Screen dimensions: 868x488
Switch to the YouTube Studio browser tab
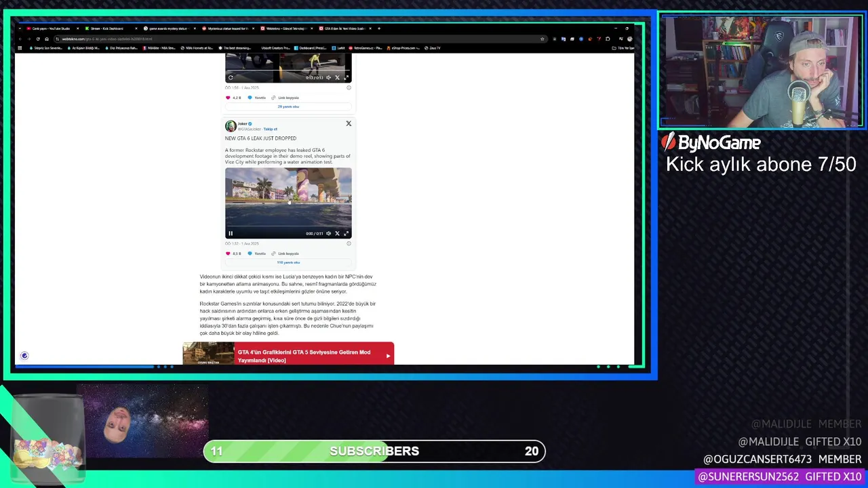pyautogui.click(x=52, y=28)
